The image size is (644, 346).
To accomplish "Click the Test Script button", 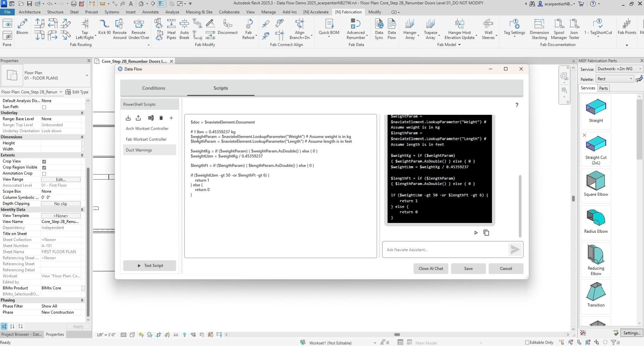I will (150, 266).
